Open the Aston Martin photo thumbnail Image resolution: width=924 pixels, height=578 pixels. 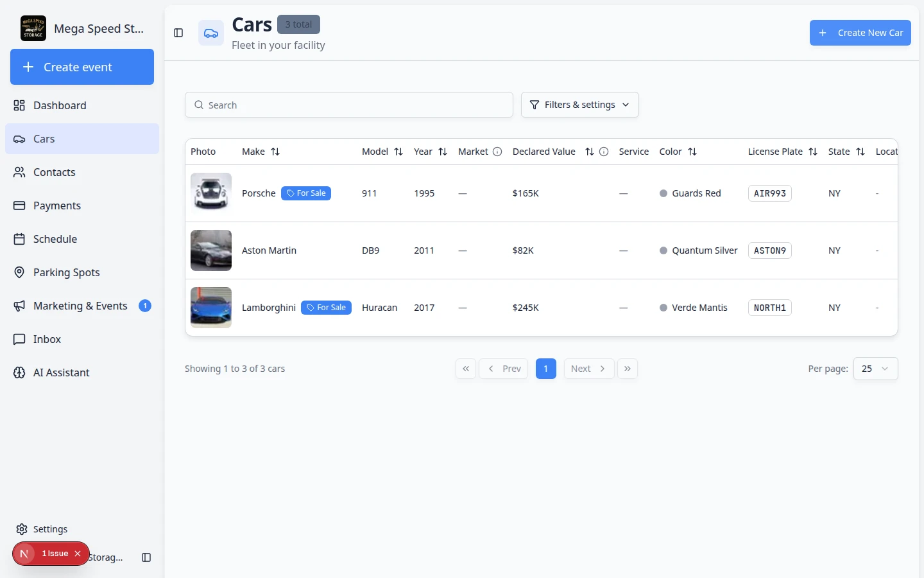tap(211, 250)
